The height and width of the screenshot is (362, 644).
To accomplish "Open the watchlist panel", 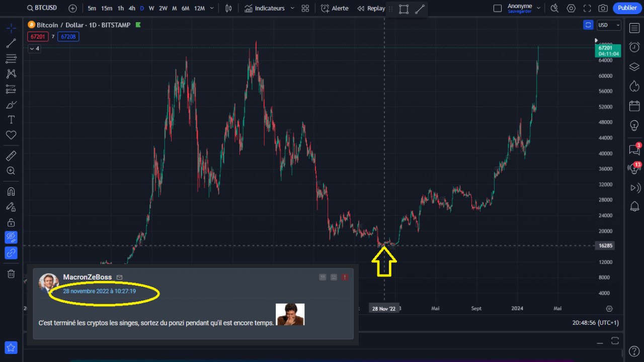I will point(634,28).
